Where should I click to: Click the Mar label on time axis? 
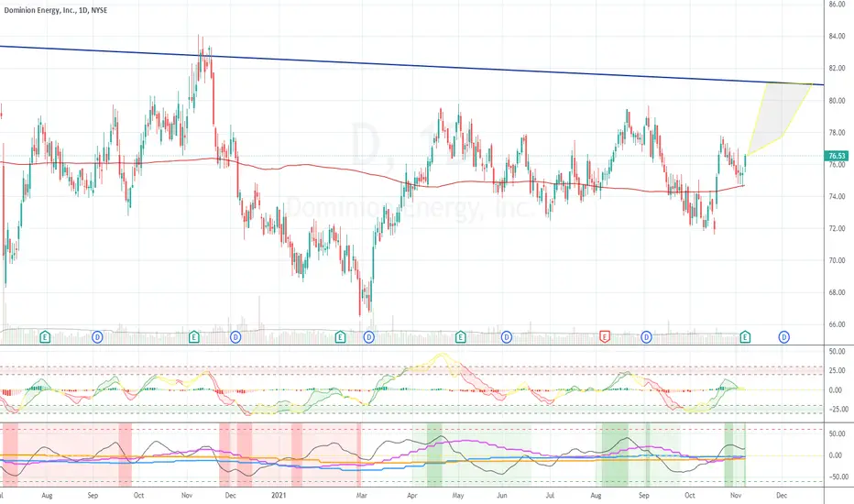click(x=362, y=495)
